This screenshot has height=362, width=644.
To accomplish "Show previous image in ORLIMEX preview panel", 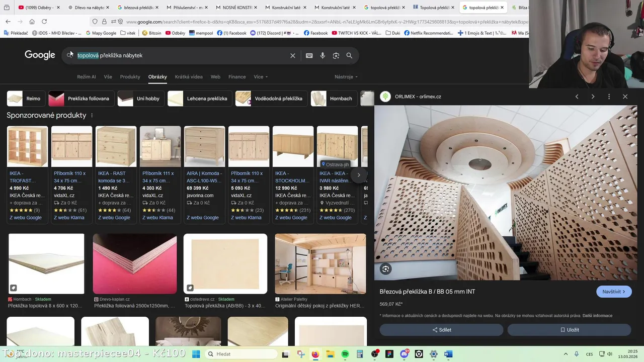I will coord(577,97).
